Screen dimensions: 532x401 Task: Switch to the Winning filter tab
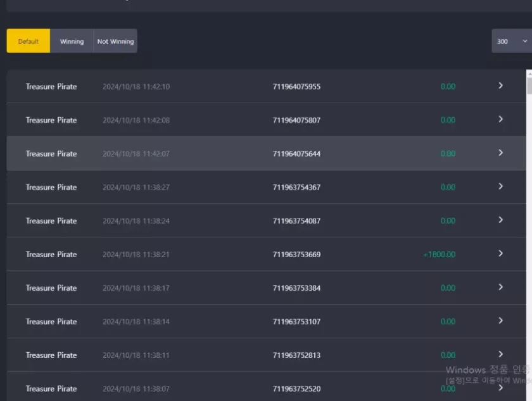tap(72, 41)
